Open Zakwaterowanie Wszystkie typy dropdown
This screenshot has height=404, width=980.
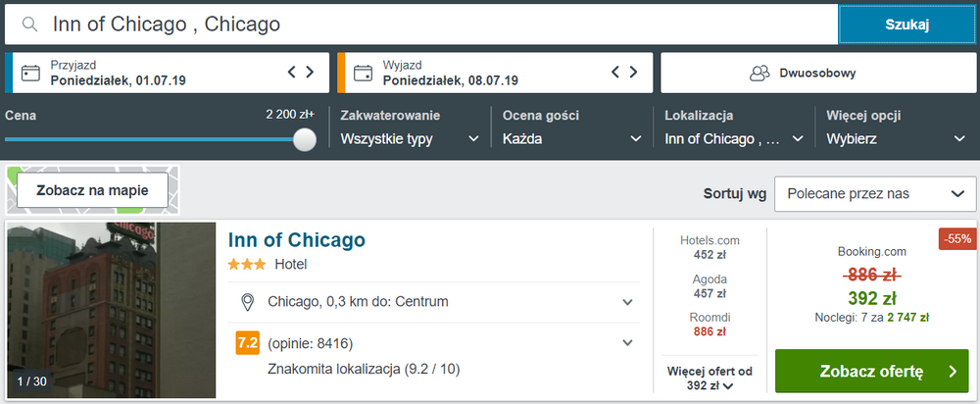[x=410, y=139]
